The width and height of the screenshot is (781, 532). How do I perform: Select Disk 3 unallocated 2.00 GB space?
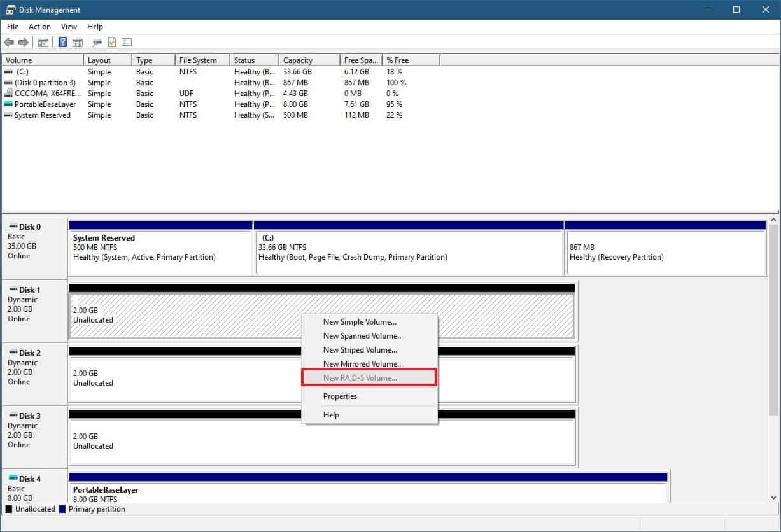coord(321,437)
